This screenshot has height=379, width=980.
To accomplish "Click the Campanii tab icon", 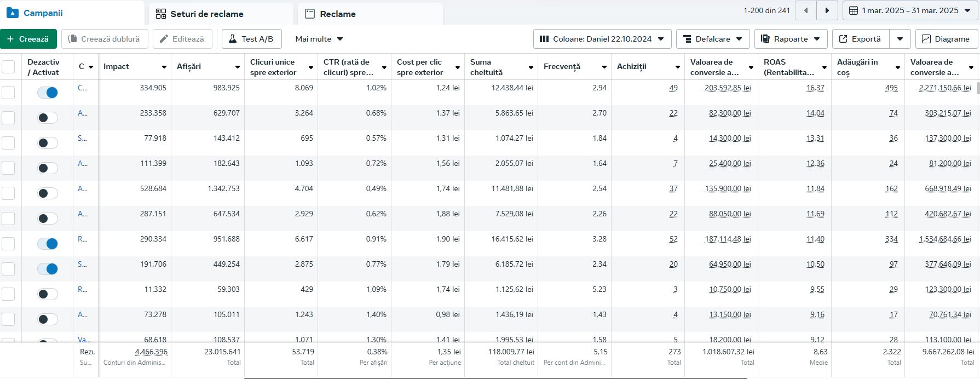I will click(x=12, y=13).
